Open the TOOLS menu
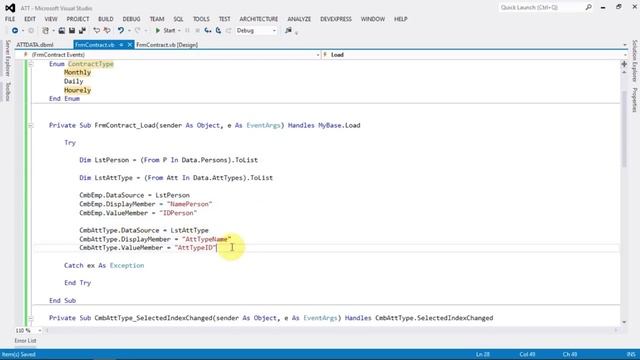Viewport: 640px width, 360px height. 201,19
